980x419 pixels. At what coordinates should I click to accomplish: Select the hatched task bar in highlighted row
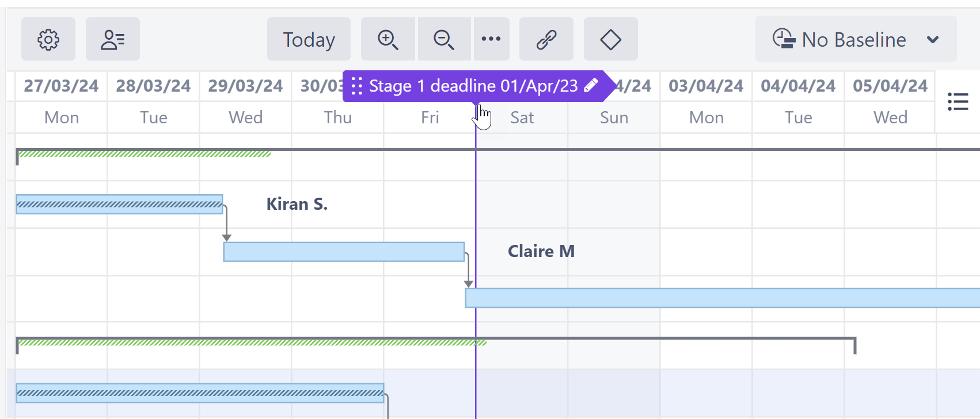(x=200, y=393)
